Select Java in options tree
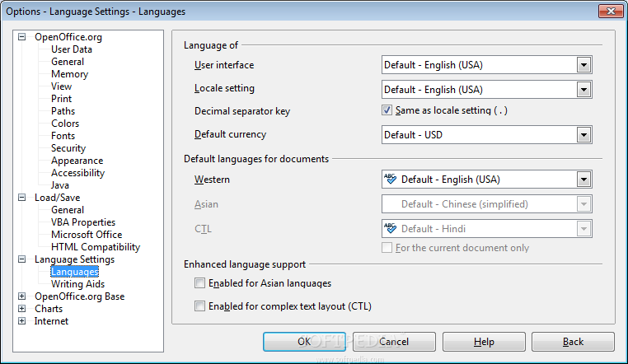Screen dimensions: 628x364 (x=60, y=185)
